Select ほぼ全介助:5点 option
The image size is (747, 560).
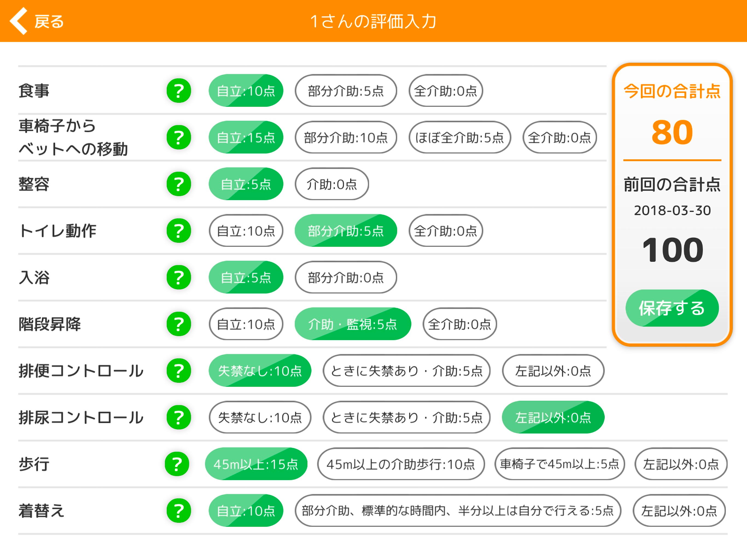click(x=460, y=137)
